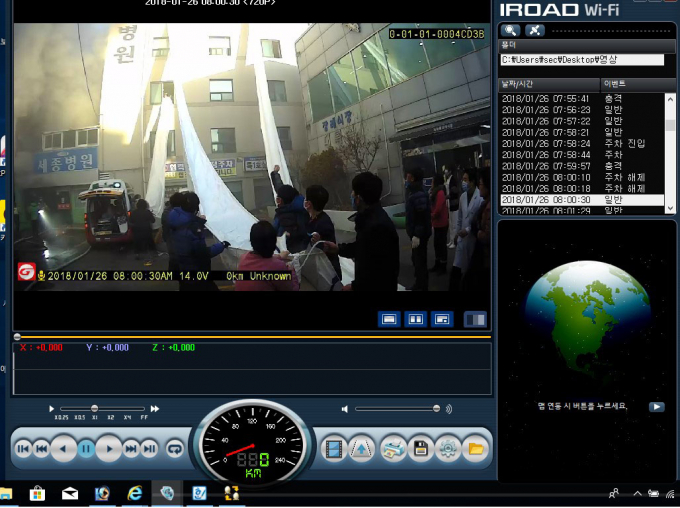
Task: Open a folder with the yellow folder icon
Action: [476, 449]
